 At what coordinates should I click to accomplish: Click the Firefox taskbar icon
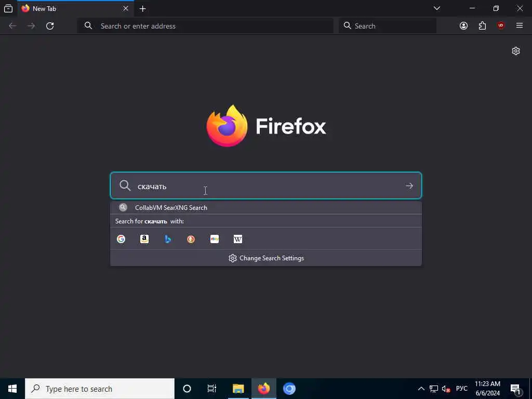pos(264,389)
